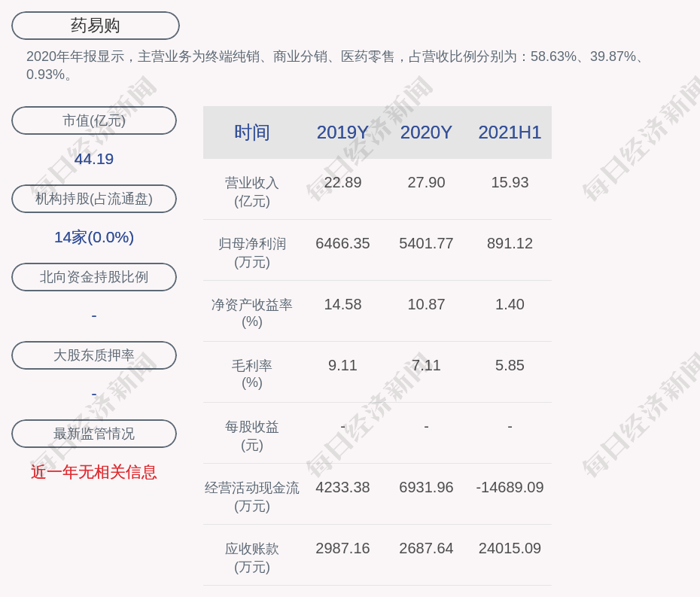This screenshot has width=700, height=597.
Task: Click the 2020年年报显示 description paragraph
Action: coord(335,65)
